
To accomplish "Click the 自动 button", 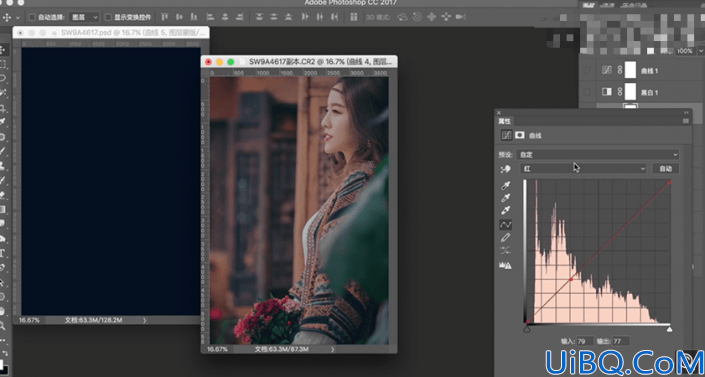I will 665,169.
